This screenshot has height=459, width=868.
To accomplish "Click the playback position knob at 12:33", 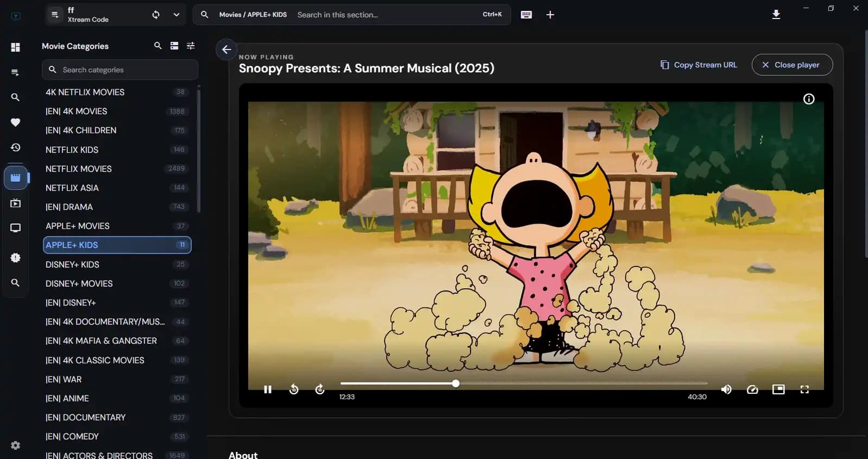I will point(456,383).
